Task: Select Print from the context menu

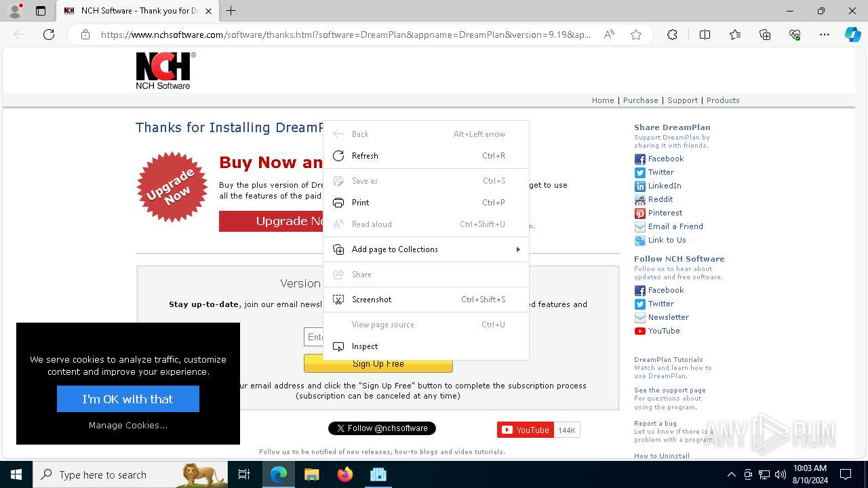Action: pyautogui.click(x=426, y=203)
